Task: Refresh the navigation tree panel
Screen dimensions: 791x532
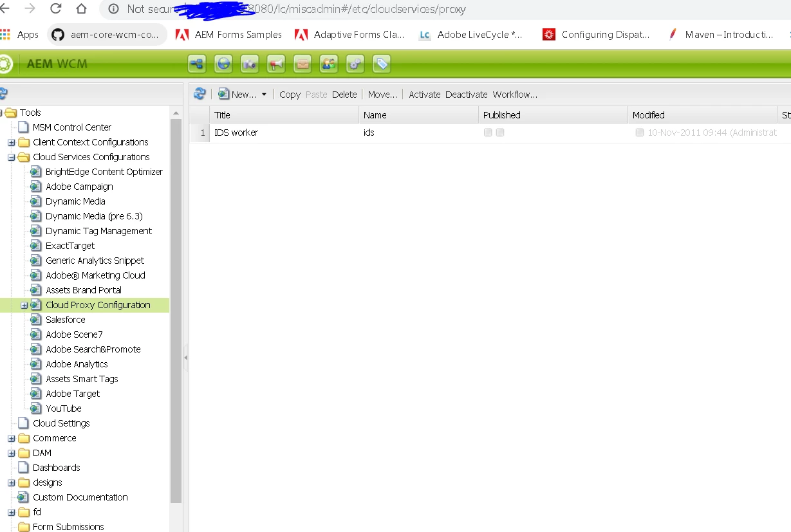Action: click(x=3, y=94)
